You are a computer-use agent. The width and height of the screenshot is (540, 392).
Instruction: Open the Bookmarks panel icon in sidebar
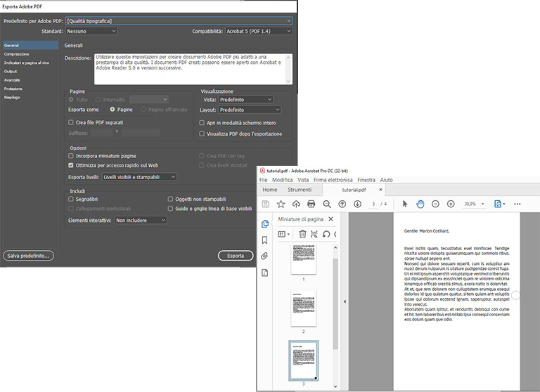[264, 240]
